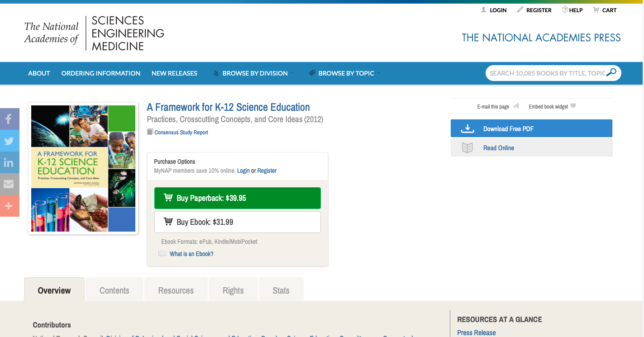Viewport: 644px width, 337px height.
Task: Click the email envelope share icon
Action: (9, 184)
